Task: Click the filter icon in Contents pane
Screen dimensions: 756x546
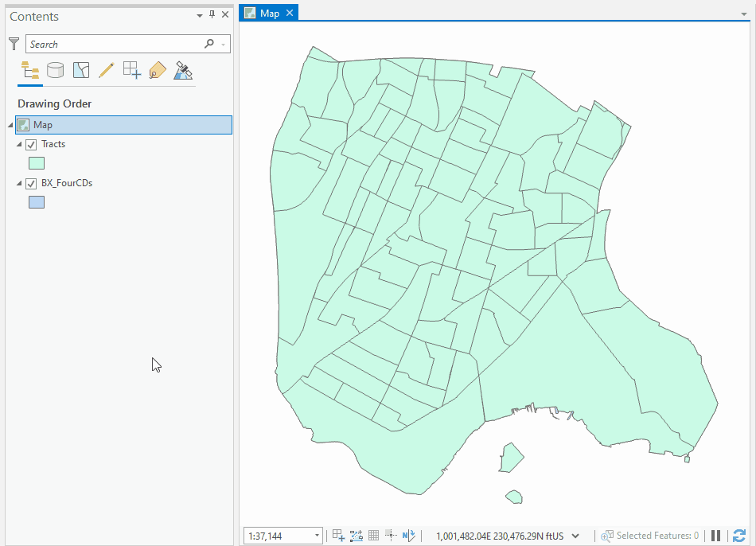Action: click(13, 44)
